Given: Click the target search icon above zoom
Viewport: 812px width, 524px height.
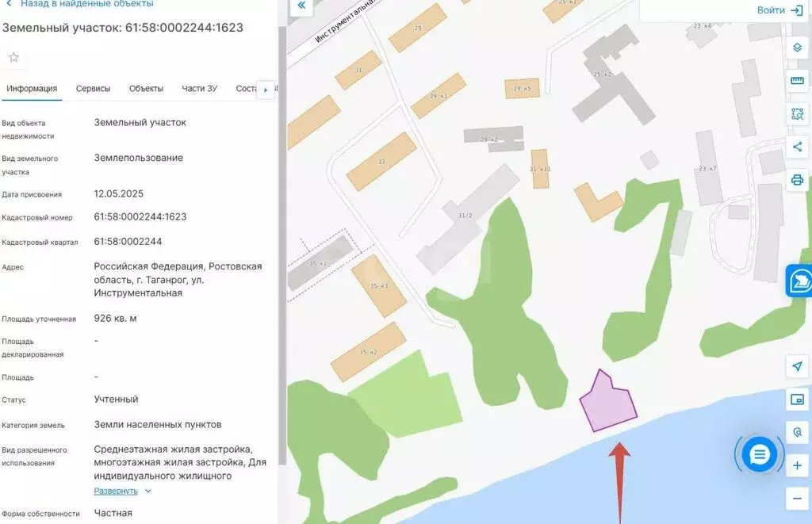Looking at the screenshot, I should [x=798, y=432].
